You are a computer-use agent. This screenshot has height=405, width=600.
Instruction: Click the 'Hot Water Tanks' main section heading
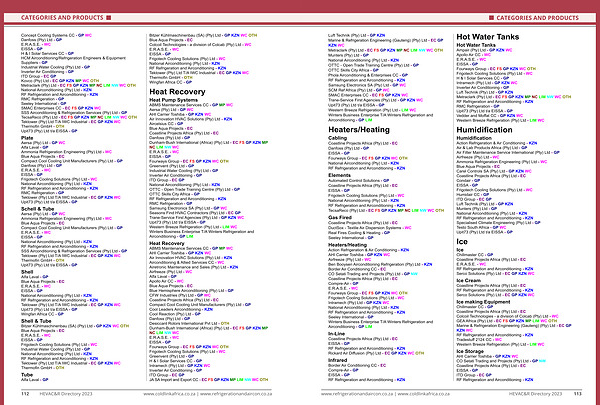pos(488,37)
